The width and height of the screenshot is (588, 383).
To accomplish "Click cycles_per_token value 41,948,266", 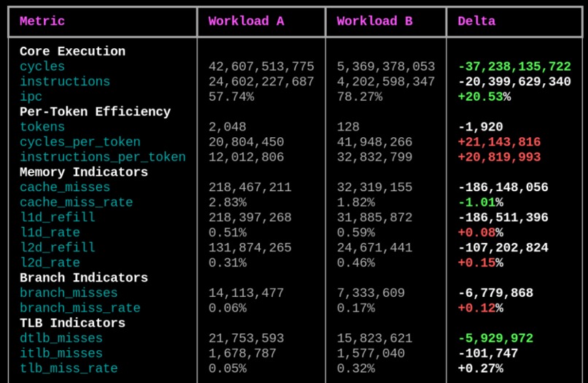I will click(375, 142).
